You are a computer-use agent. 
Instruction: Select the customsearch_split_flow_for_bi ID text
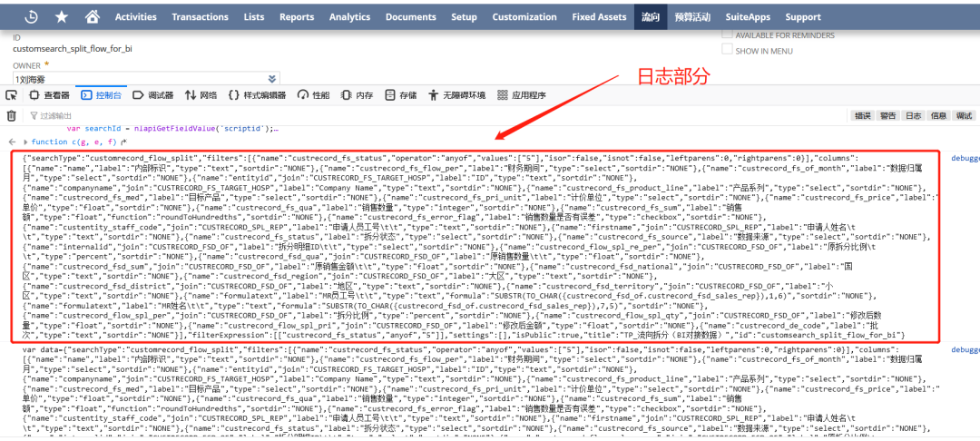[x=73, y=48]
